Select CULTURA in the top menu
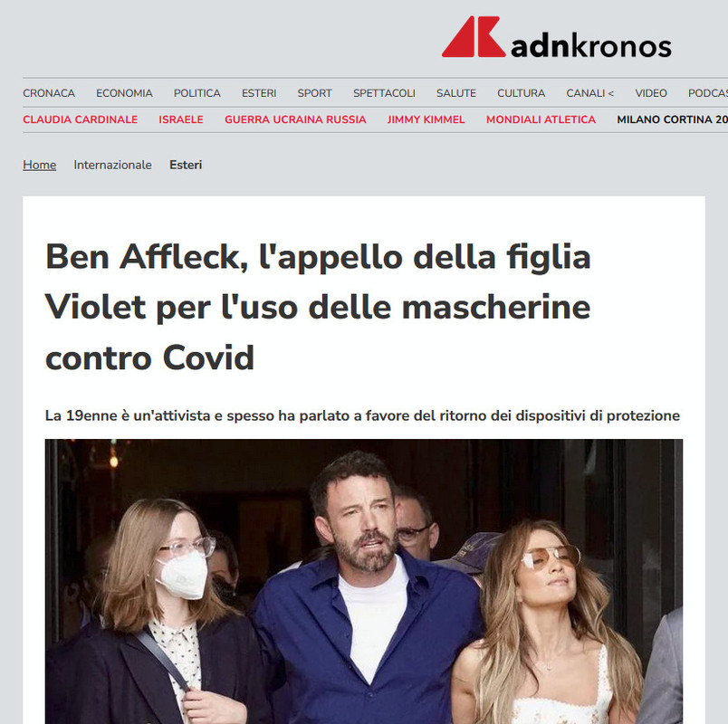 coord(521,93)
